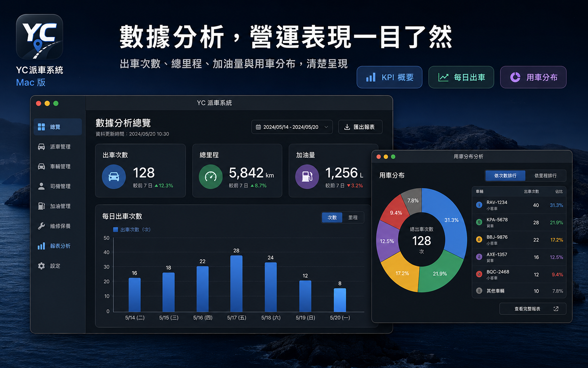Click the ▼3.2% change value
This screenshot has height=368, width=588.
355,185
